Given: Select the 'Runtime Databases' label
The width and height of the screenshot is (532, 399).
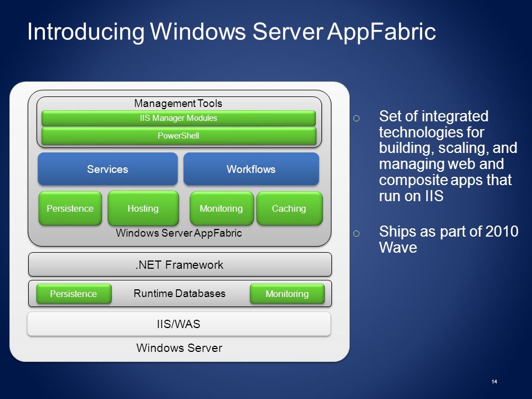Looking at the screenshot, I should tap(180, 293).
